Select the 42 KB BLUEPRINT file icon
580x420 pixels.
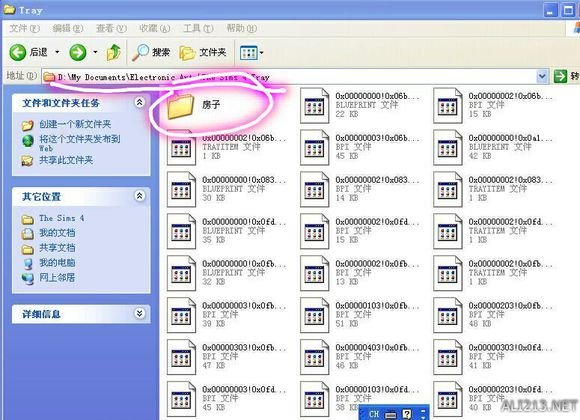(448, 148)
